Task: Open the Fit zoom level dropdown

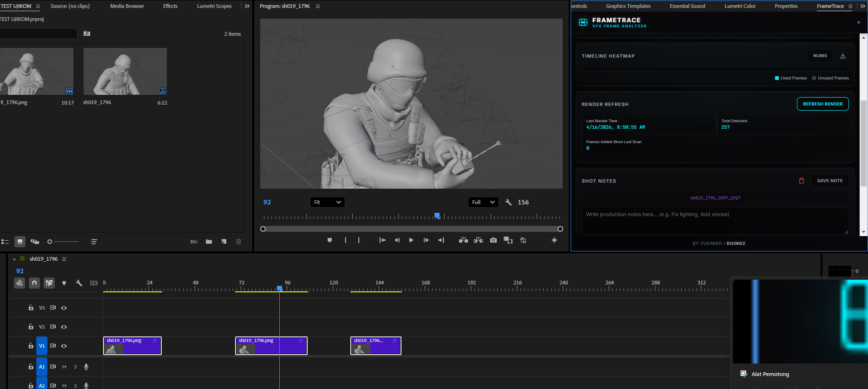Action: [x=327, y=202]
